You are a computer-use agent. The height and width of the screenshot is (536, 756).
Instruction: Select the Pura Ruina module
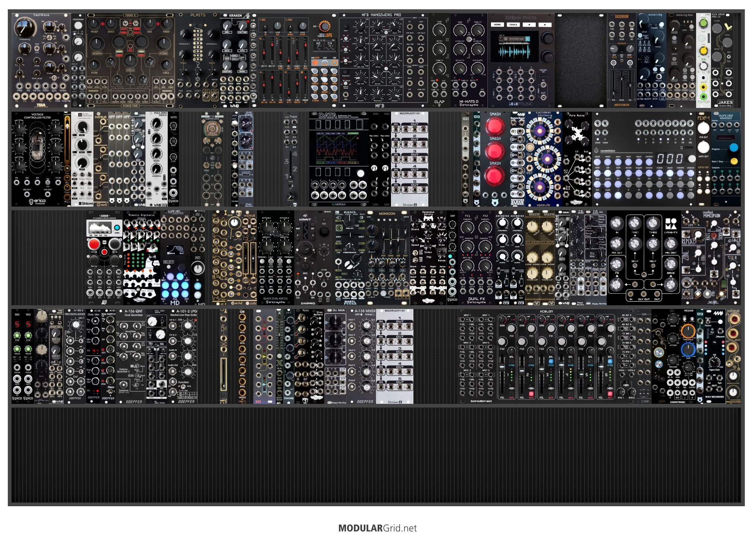[577, 159]
